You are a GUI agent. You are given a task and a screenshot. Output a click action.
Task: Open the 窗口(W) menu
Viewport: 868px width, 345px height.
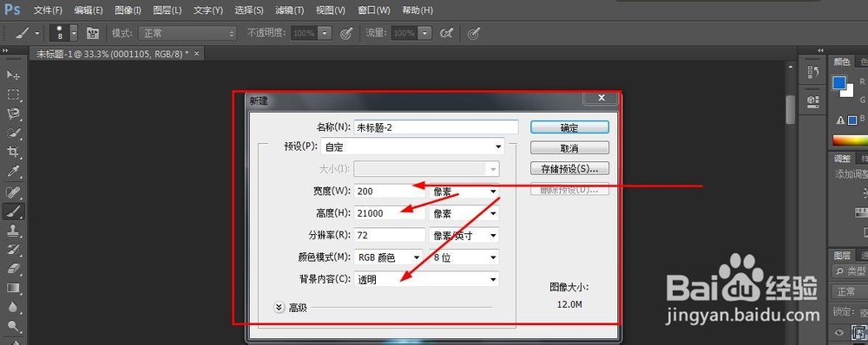pyautogui.click(x=373, y=10)
